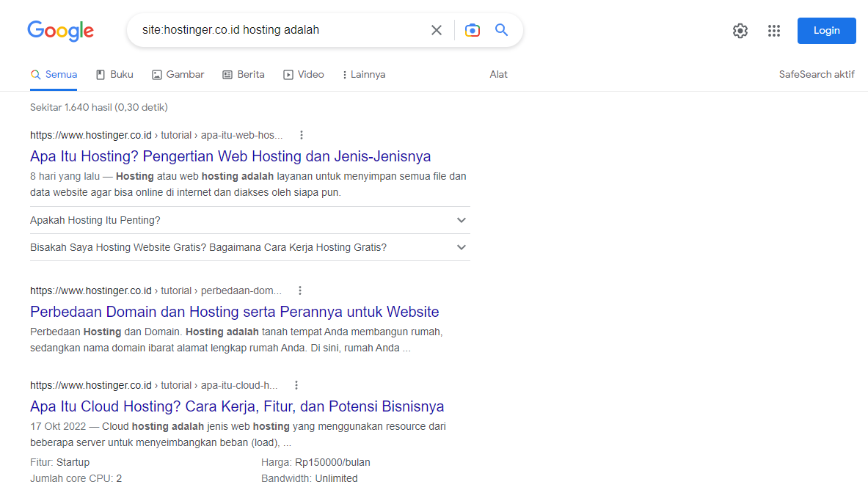Expand "Bisakah Saya Hosting Website Gratis" question
The image size is (868, 501).
pyautogui.click(x=462, y=247)
